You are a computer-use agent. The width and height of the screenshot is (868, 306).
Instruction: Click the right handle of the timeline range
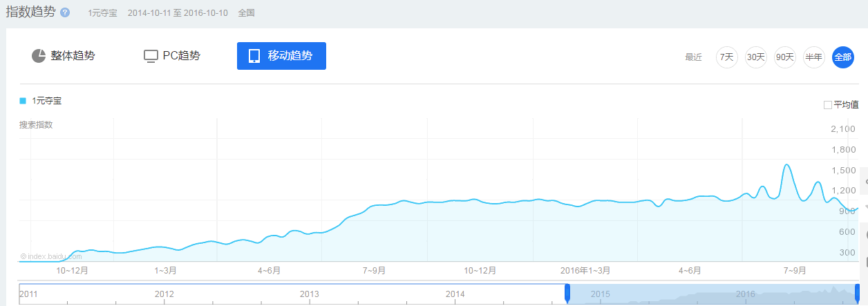tap(858, 294)
